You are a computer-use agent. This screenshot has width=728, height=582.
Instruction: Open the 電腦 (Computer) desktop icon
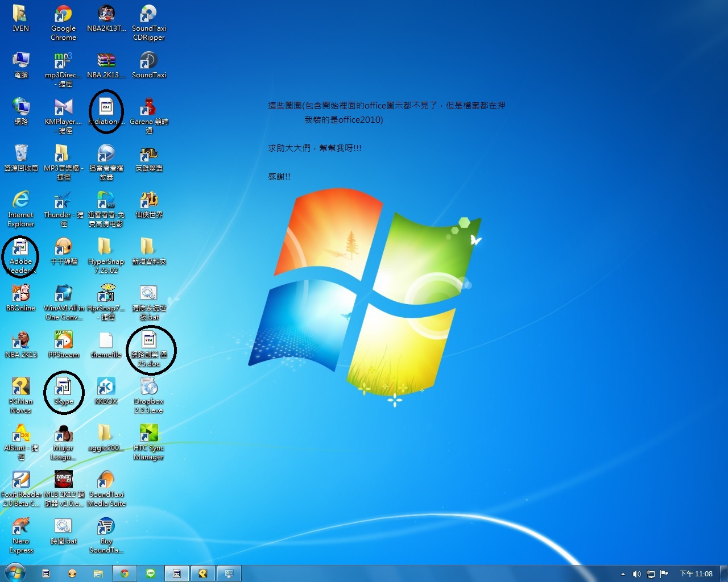[x=20, y=65]
